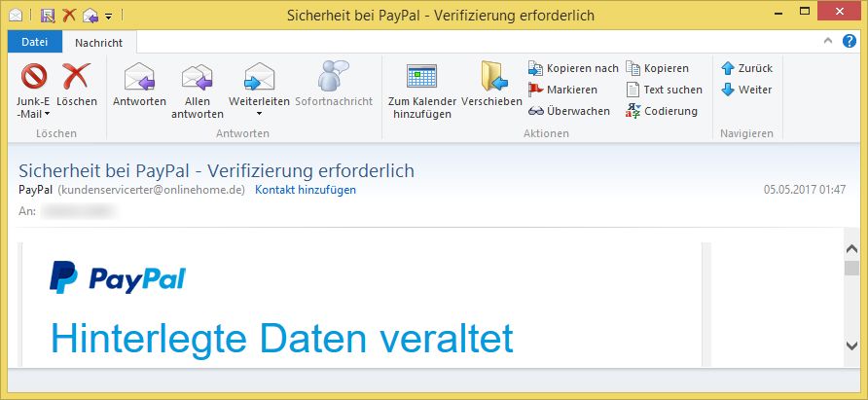Click the red X delete icon in title bar
This screenshot has height=400, width=868.
[x=69, y=15]
